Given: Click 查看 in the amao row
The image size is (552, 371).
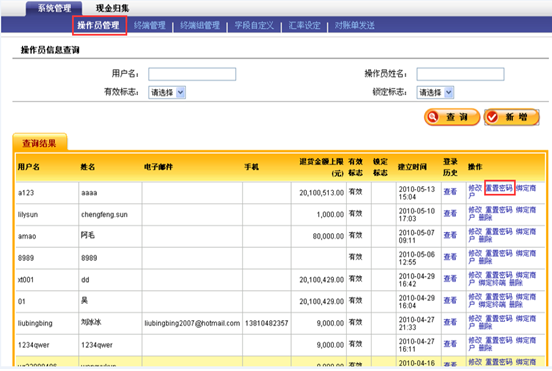Looking at the screenshot, I should (x=450, y=235).
